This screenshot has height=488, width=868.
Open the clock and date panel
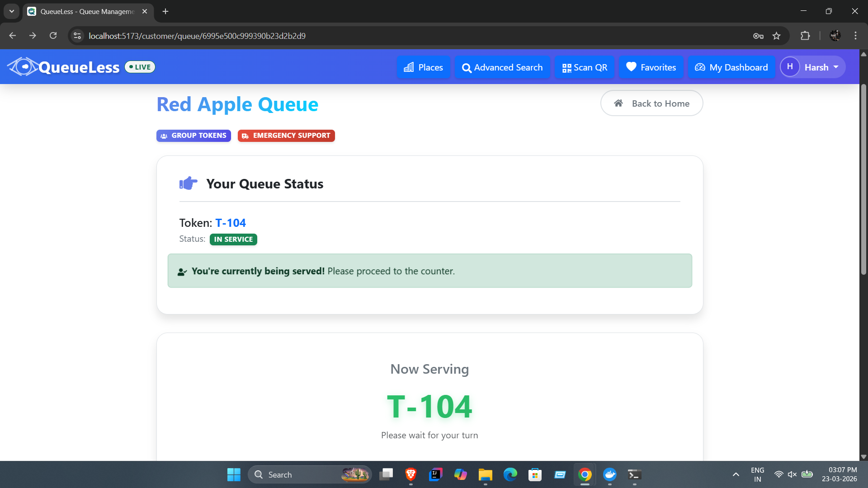(x=839, y=474)
